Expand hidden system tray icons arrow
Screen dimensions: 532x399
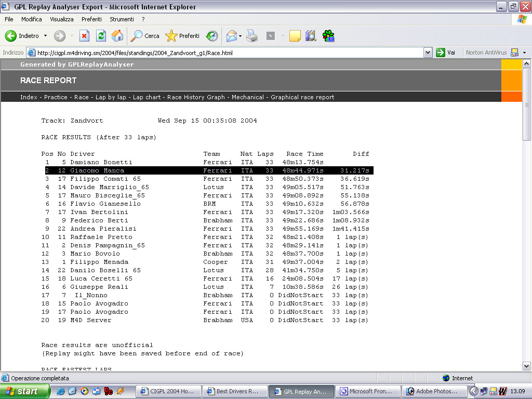474,391
